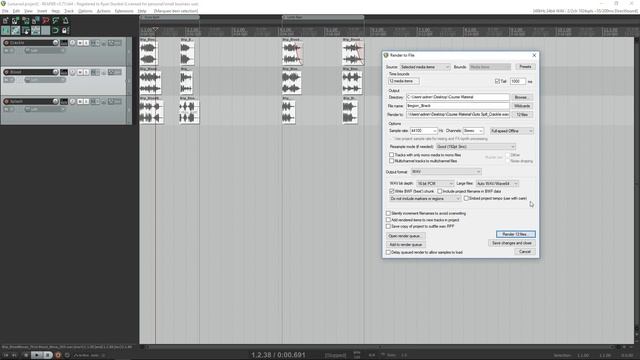Open the Actions menu

pyautogui.click(x=104, y=11)
